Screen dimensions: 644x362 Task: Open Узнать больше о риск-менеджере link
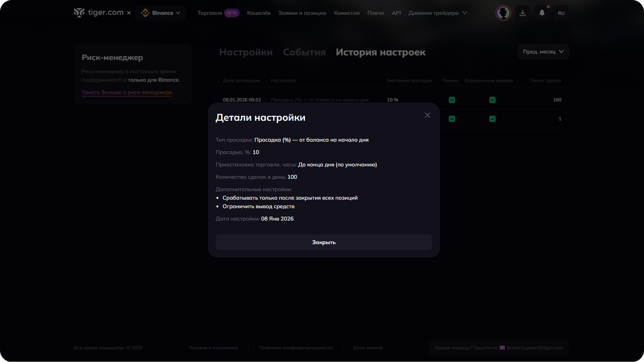point(127,92)
